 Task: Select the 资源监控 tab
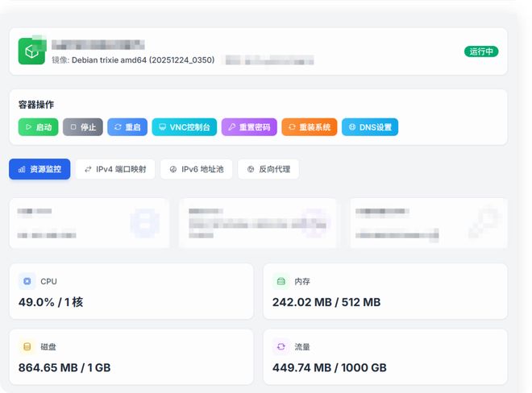[x=39, y=169]
